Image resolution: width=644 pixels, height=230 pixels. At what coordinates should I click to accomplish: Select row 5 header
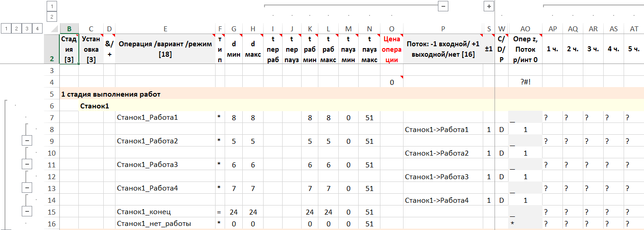pyautogui.click(x=52, y=94)
